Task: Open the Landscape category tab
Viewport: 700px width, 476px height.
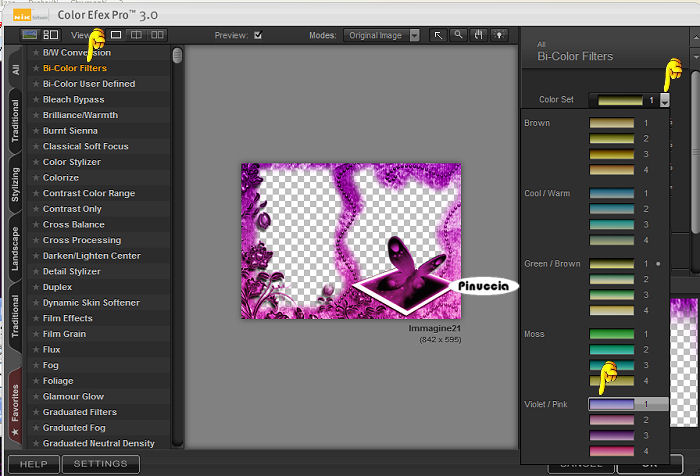Action: pyautogui.click(x=15, y=248)
